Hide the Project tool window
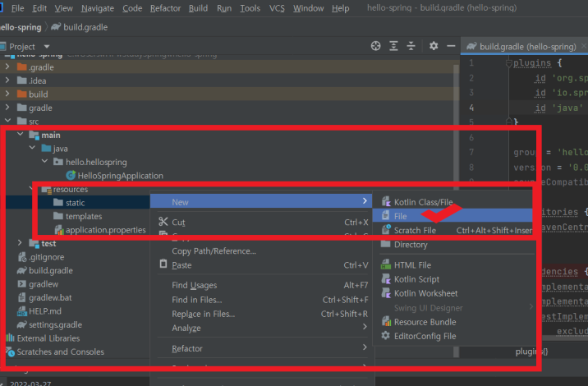The height and width of the screenshot is (386, 588). tap(451, 46)
